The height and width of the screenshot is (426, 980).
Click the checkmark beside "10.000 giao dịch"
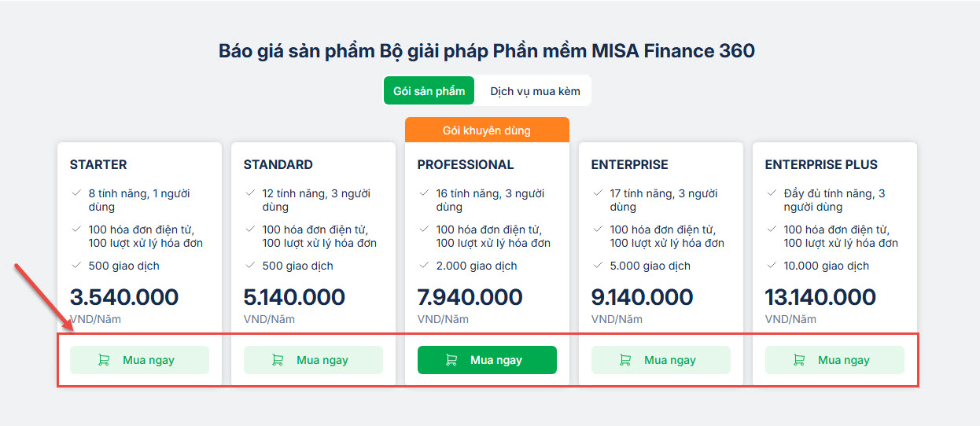772,266
